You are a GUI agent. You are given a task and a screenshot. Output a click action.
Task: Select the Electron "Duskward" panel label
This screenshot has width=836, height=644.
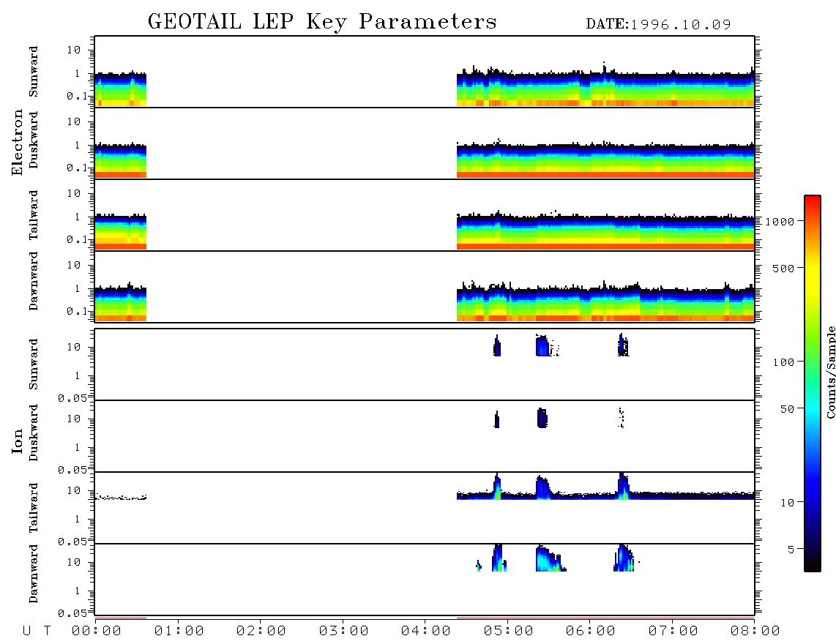coord(34,141)
